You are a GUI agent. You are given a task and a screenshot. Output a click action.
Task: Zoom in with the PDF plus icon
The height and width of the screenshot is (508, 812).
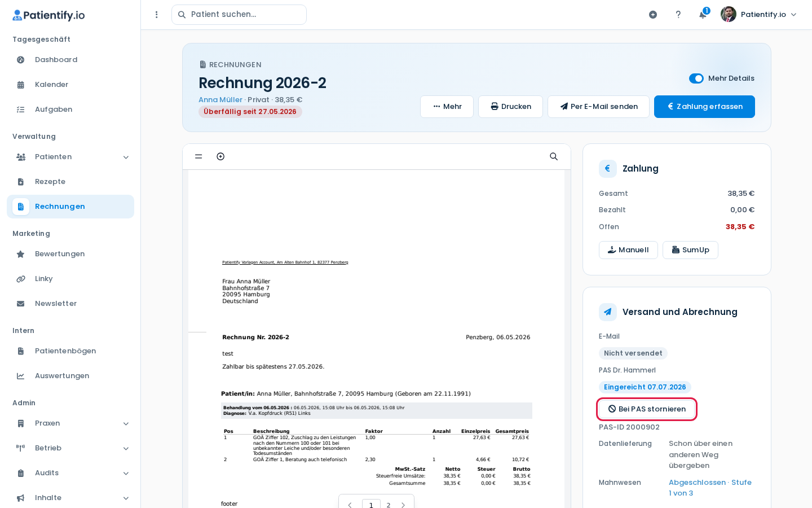click(220, 156)
